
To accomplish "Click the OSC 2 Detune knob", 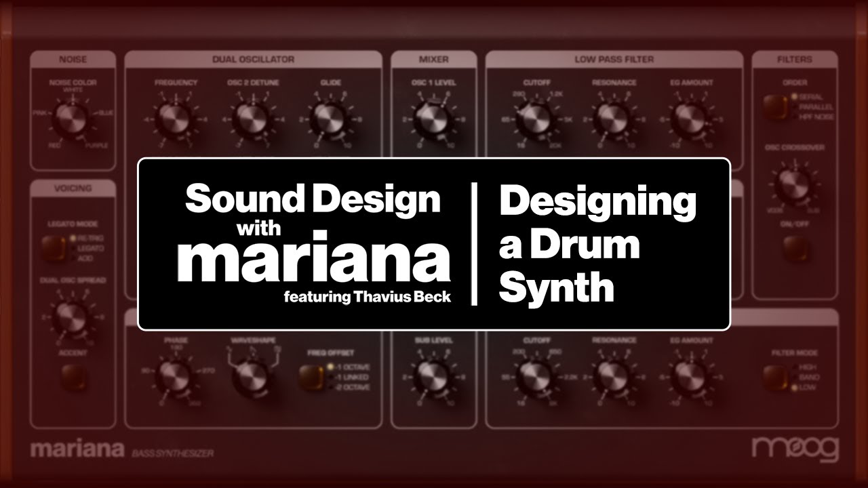I will 252,119.
